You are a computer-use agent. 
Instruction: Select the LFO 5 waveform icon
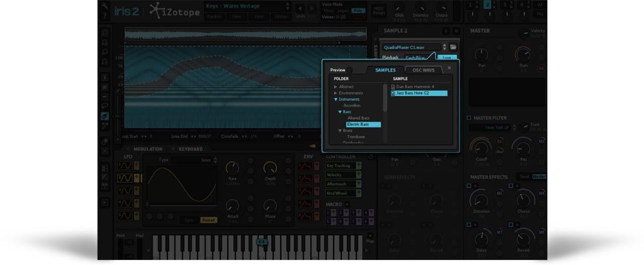pos(125,216)
